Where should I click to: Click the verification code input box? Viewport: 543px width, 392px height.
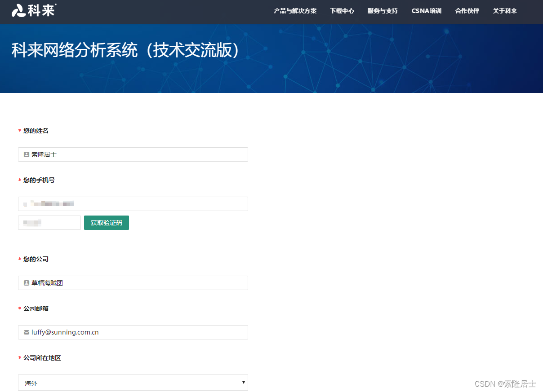tap(49, 223)
